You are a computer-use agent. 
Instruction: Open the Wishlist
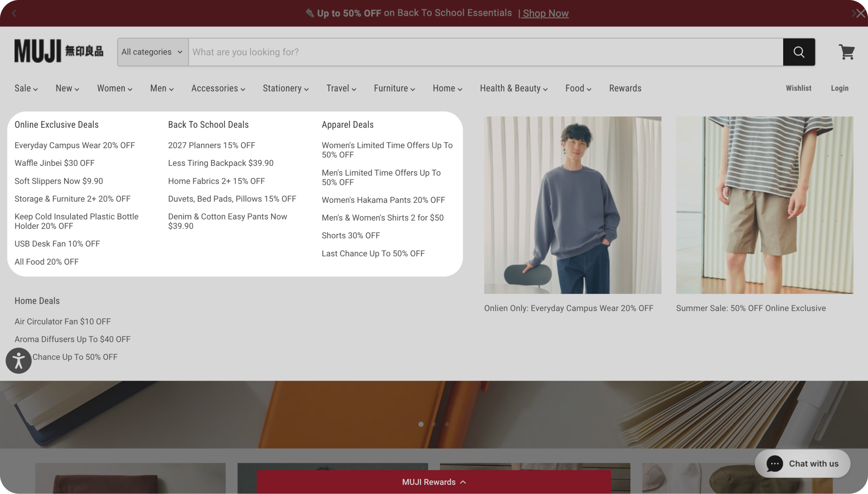798,88
